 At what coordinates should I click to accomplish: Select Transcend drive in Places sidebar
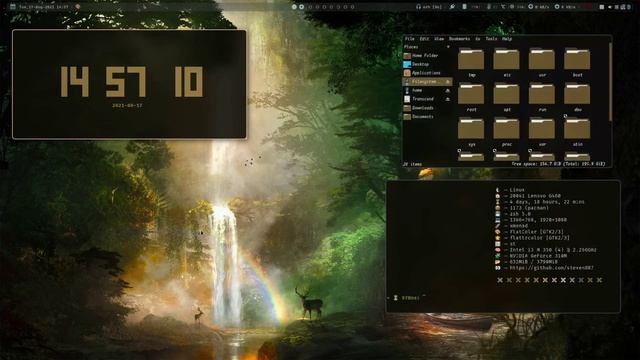click(427, 99)
